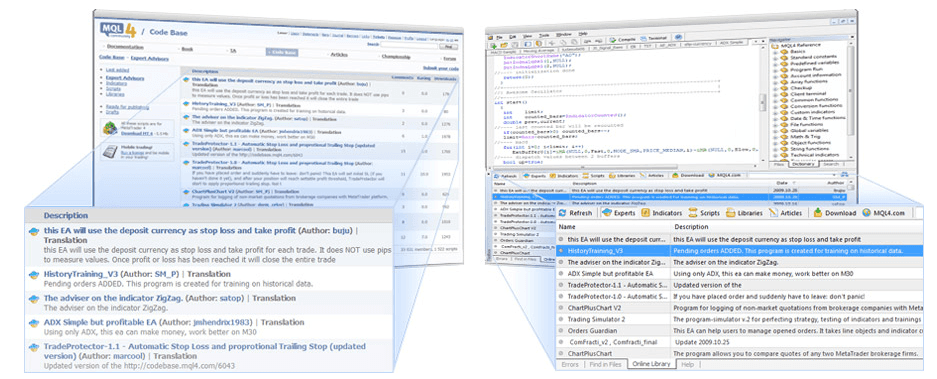Click Refresh in the enlarged library toolbar
This screenshot has width=937, height=379.
point(576,213)
